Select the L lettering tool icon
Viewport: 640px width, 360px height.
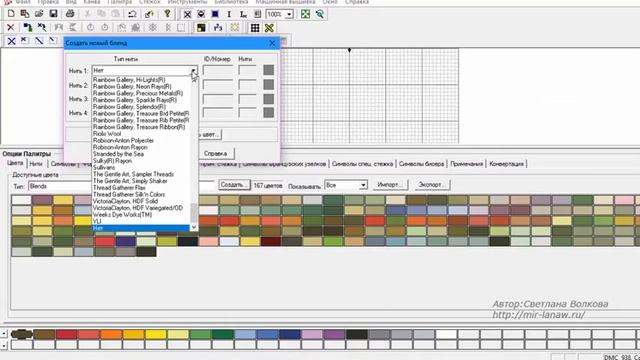click(243, 14)
